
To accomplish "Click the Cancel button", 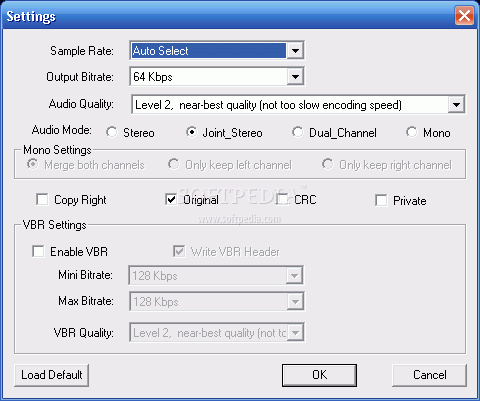I will 429,375.
